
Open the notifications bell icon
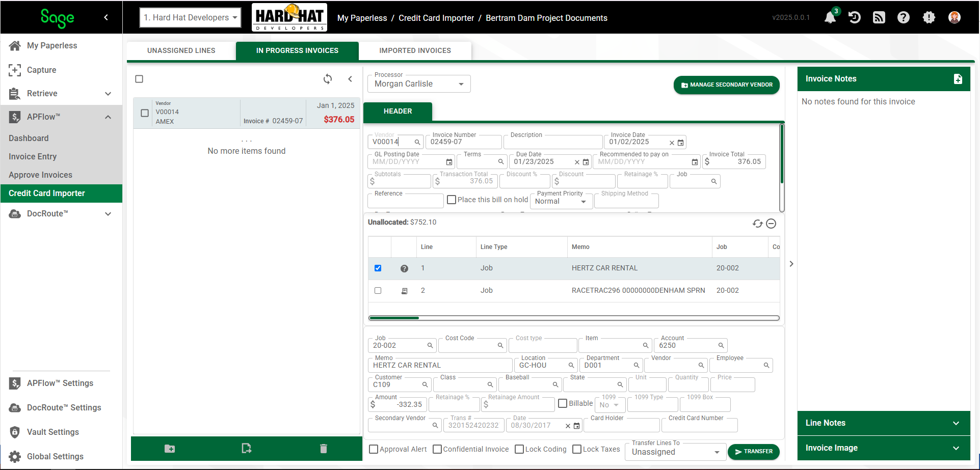tap(830, 17)
